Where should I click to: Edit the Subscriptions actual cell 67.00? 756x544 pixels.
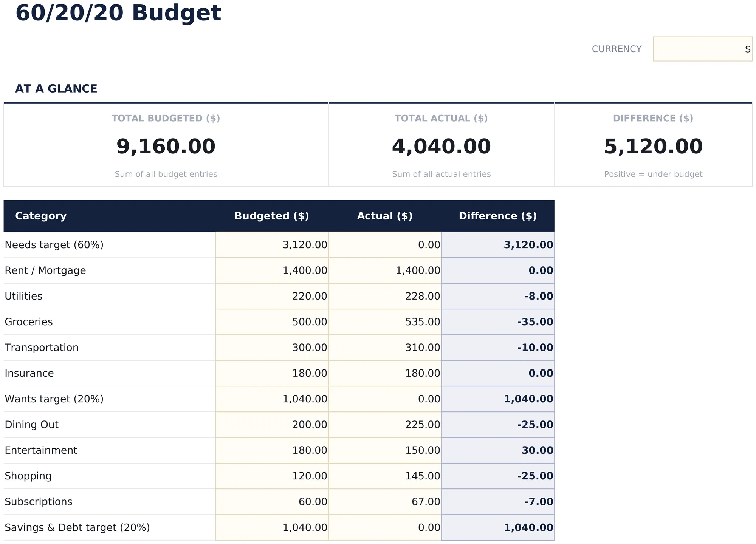click(385, 502)
